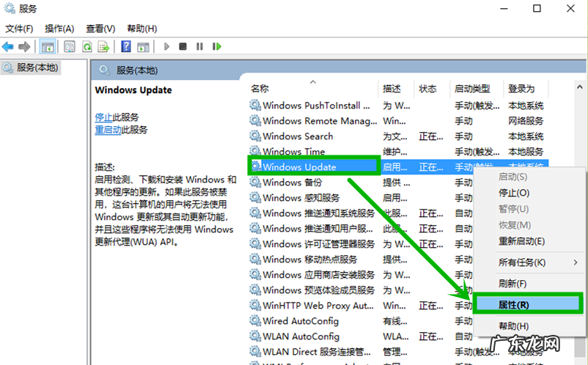Click gear icon beside Wired AutoConfig

click(255, 320)
